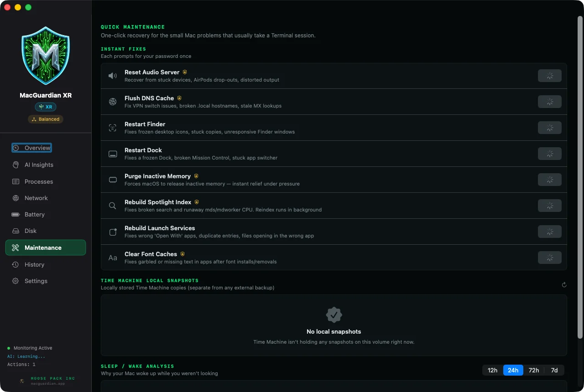Click the XR badge under MacGuardian XR

pos(46,107)
